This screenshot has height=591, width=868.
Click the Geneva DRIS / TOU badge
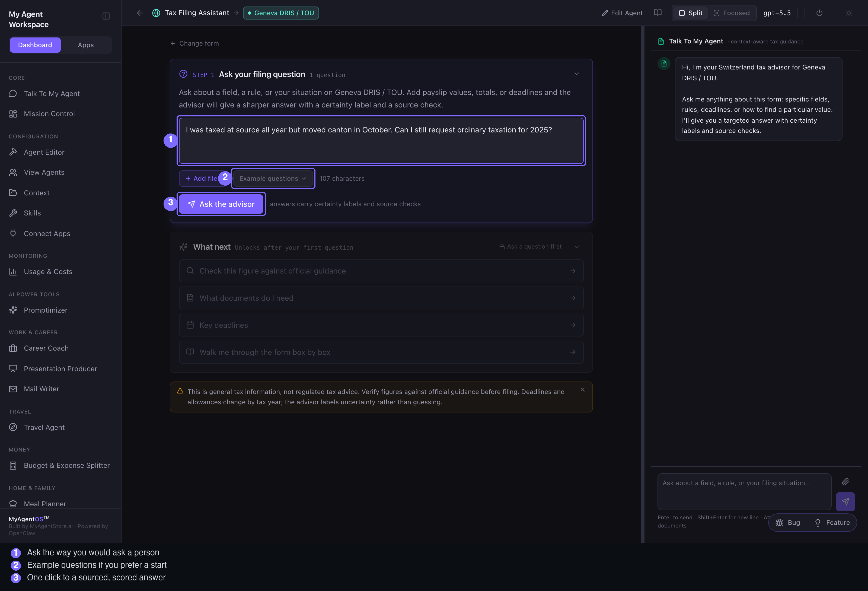281,13
